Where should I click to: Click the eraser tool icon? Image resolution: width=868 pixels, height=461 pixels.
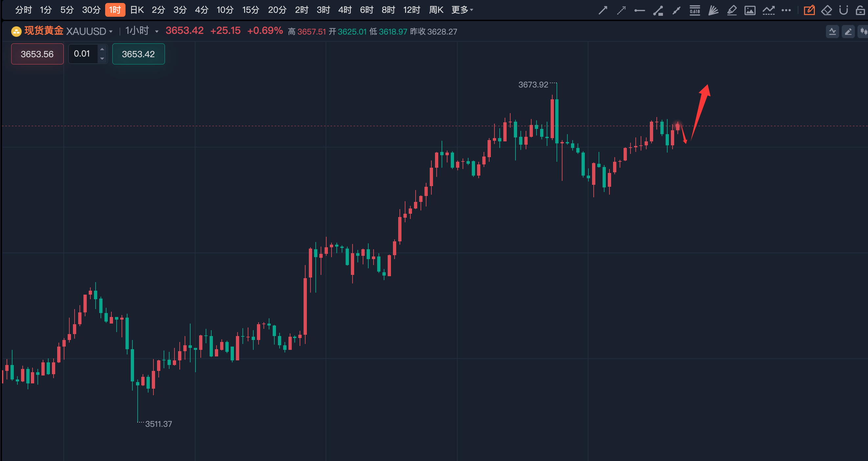pos(826,11)
